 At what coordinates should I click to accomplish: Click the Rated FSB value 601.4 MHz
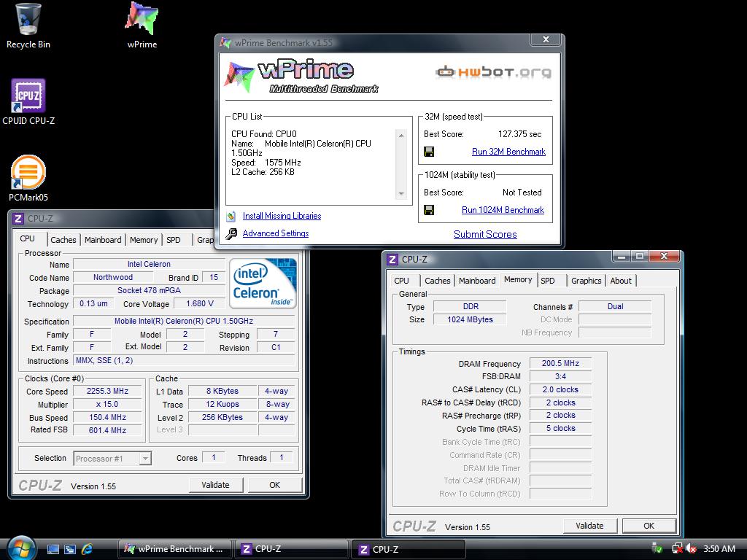[x=107, y=430]
